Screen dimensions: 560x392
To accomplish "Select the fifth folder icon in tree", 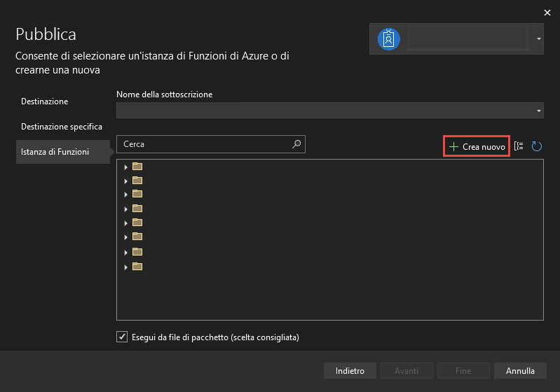I will coord(137,222).
